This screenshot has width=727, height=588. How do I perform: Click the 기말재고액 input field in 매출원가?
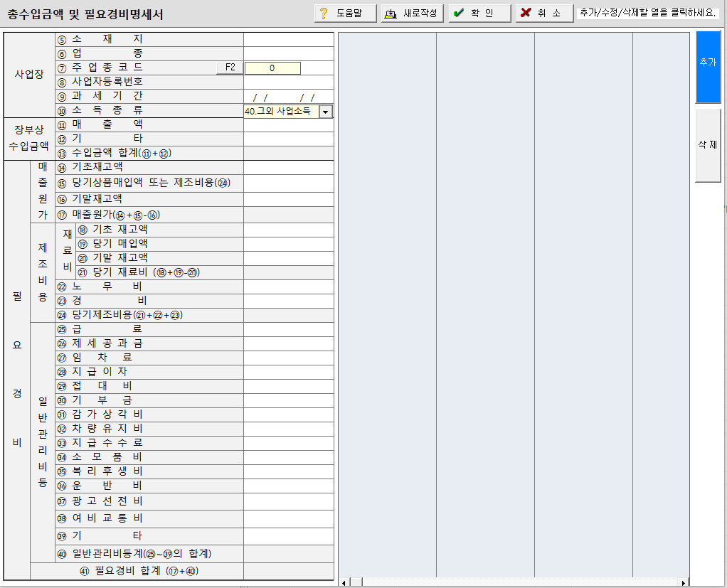288,199
